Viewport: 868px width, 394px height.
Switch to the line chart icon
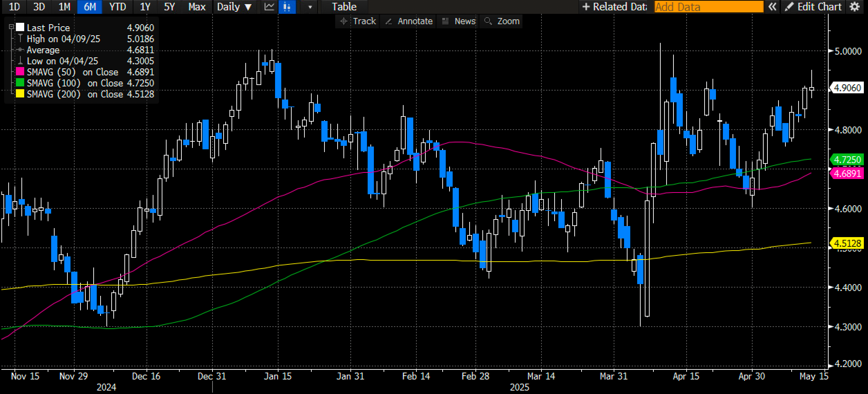270,7
